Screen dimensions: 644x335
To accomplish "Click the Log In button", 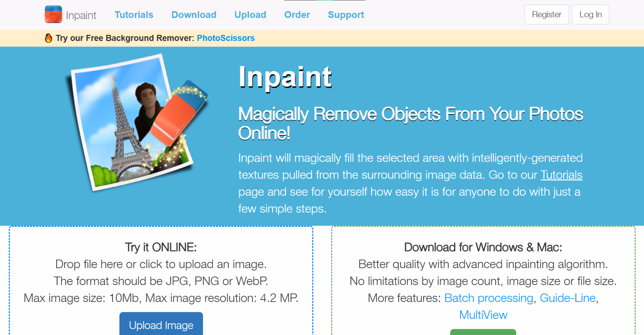I will (590, 14).
